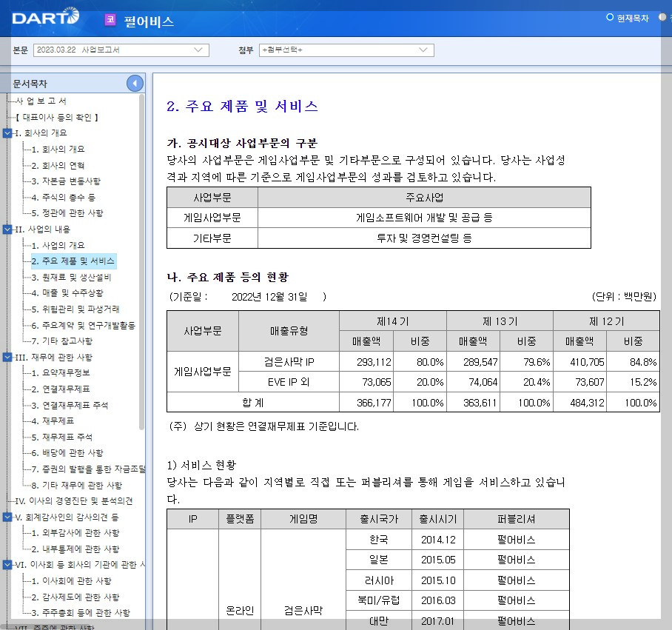Click the 제 12기 column header
The image size is (672, 630).
(x=606, y=321)
